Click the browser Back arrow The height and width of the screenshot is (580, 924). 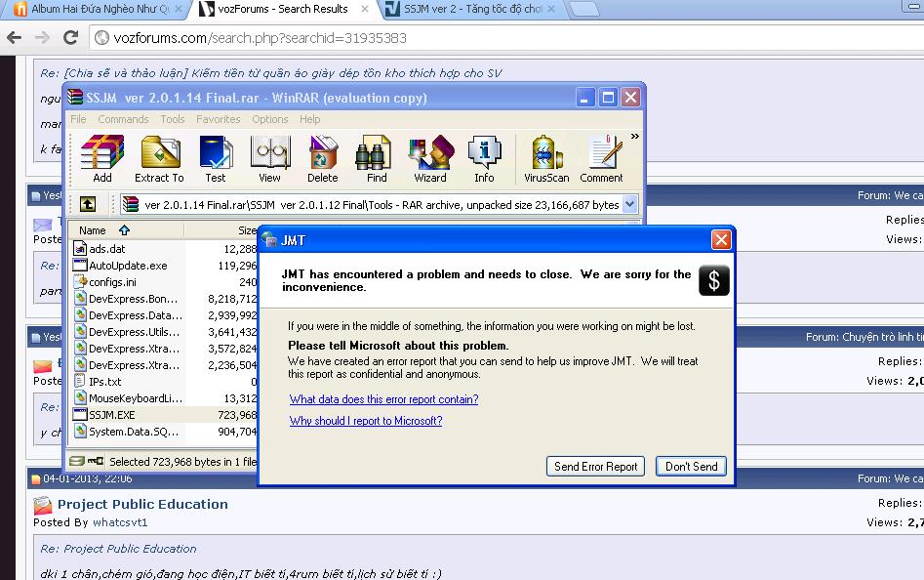[14, 38]
